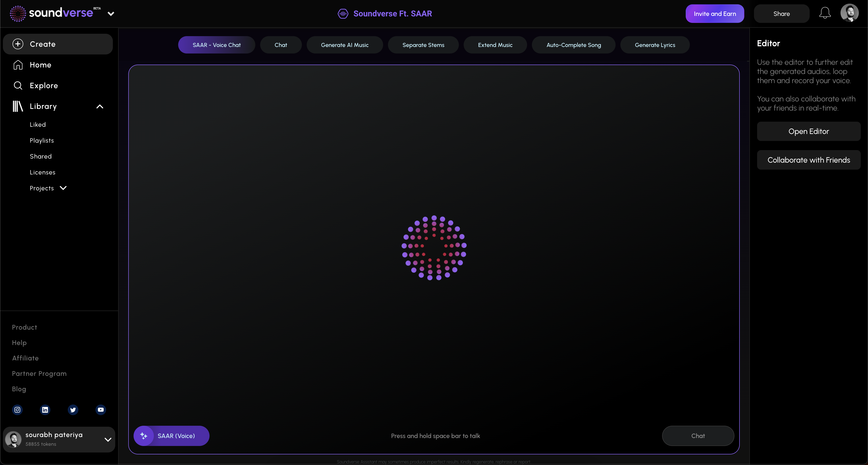Click the Invite and Earn button
This screenshot has width=868, height=465.
click(715, 13)
